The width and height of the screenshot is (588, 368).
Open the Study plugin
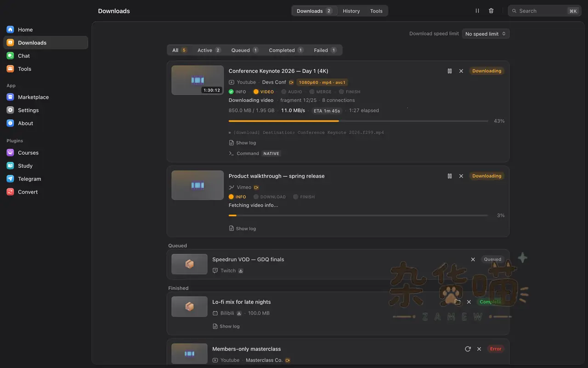tap(45, 166)
